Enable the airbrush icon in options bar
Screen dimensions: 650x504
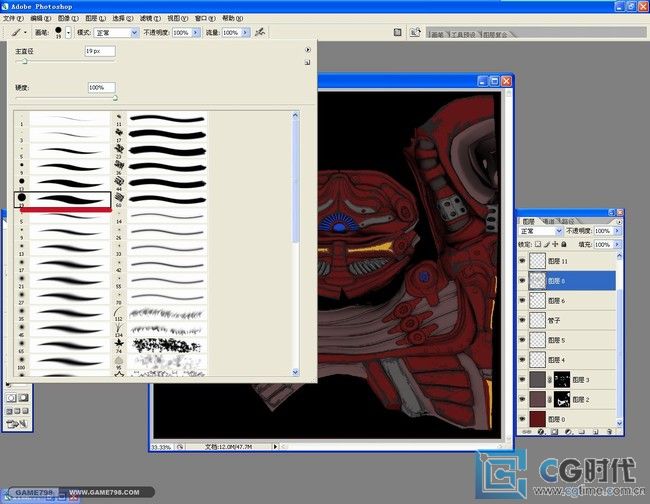260,32
